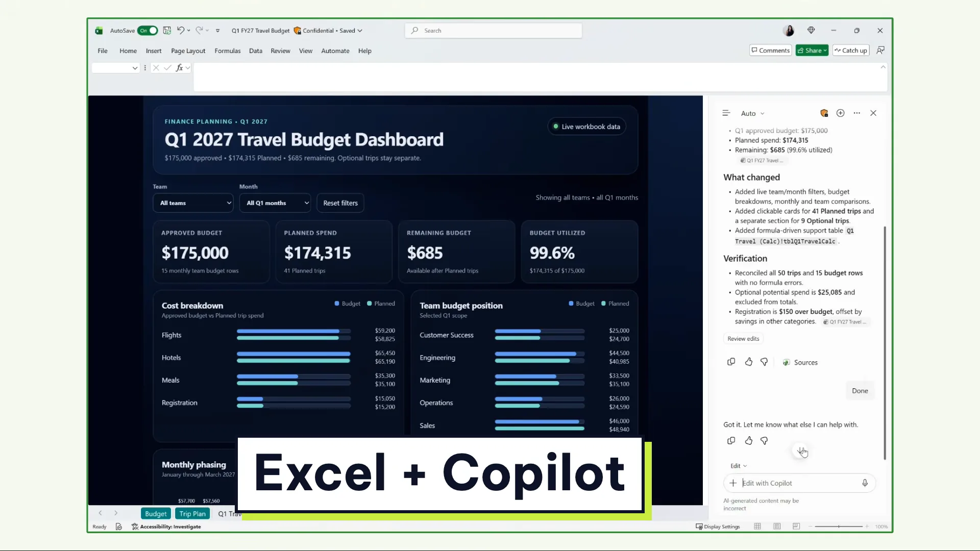Viewport: 980px width, 551px height.
Task: Open Customize Quick Access Toolbar arrow
Action: 217,31
